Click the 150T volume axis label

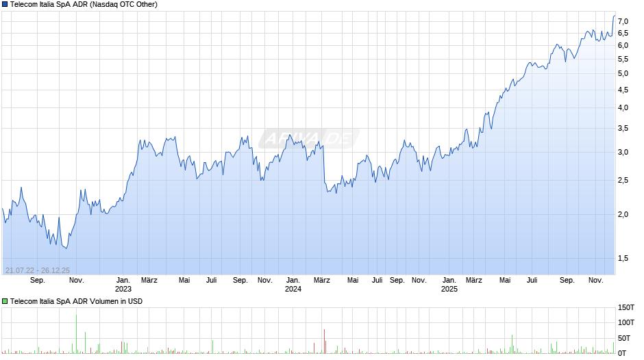click(x=626, y=307)
